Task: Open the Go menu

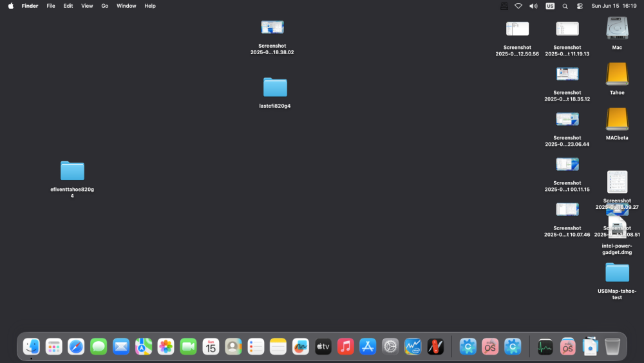Action: tap(105, 6)
